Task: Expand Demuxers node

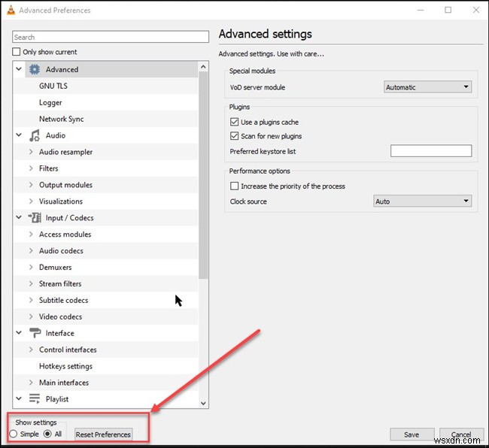Action: point(31,267)
